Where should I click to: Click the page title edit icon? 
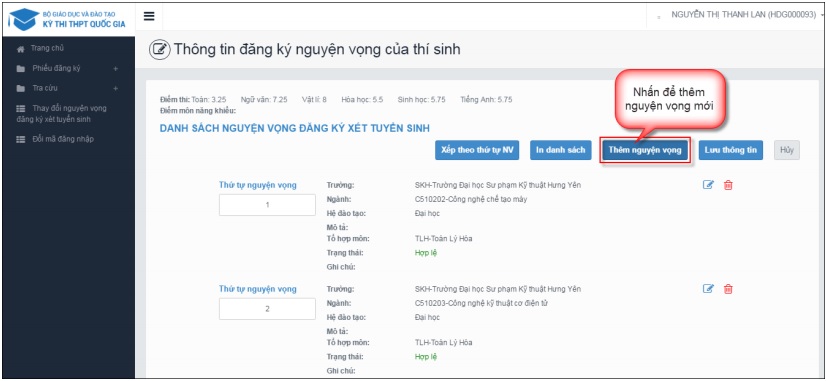pos(160,50)
